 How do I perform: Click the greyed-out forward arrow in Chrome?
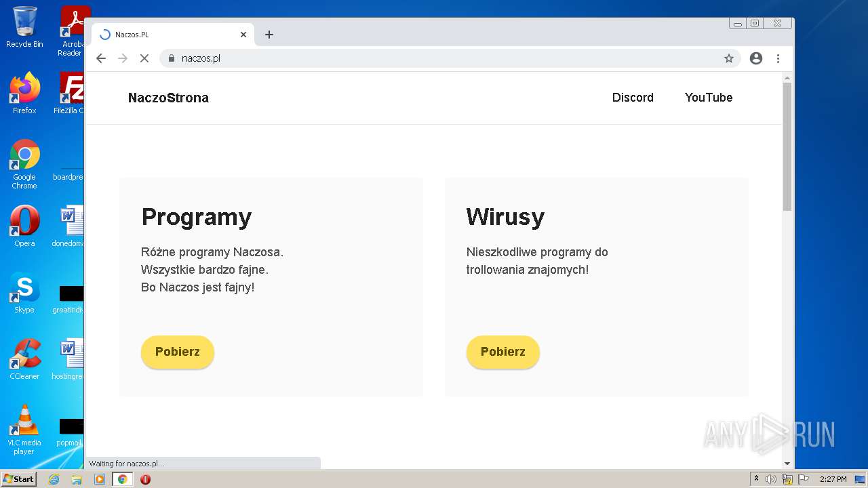coord(123,58)
